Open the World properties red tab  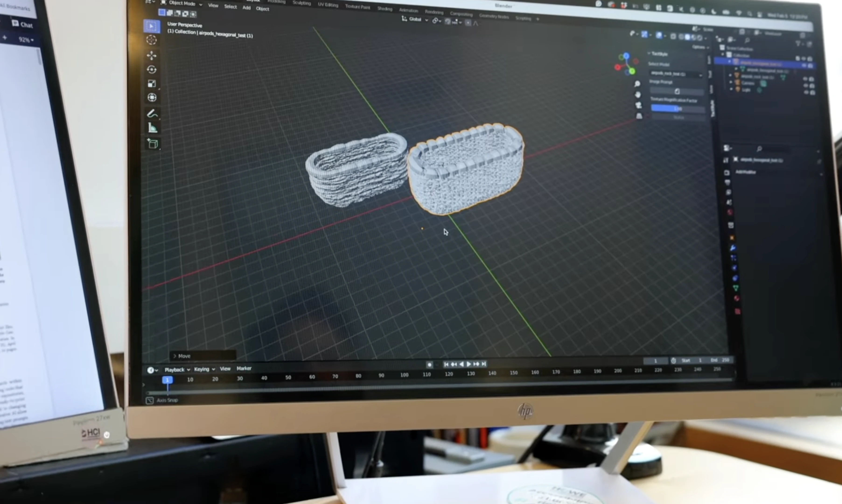(x=730, y=212)
